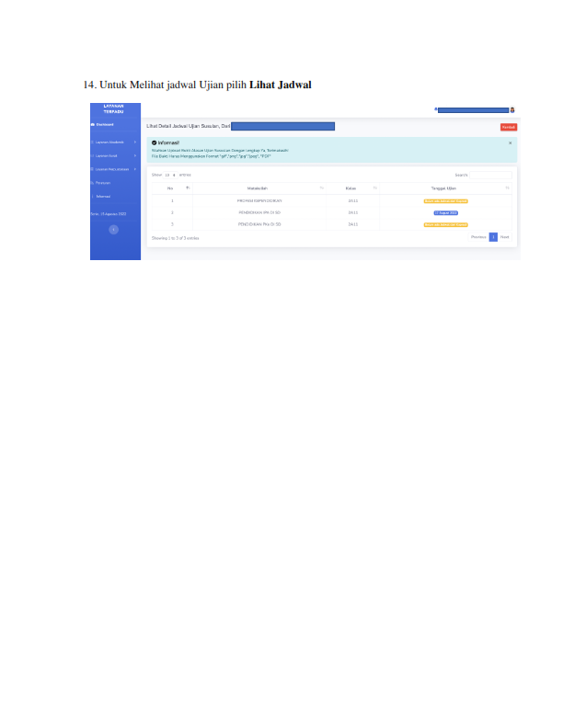Screen dimensions: 563x728
Task: Click the sidebar date text
Action: (x=109, y=214)
